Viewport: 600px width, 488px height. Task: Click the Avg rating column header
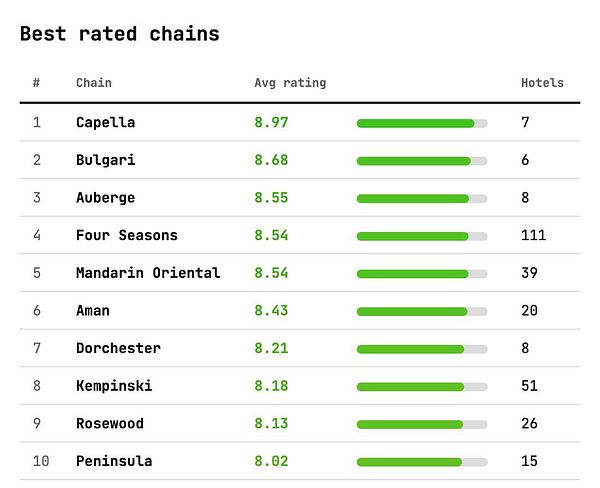point(290,83)
